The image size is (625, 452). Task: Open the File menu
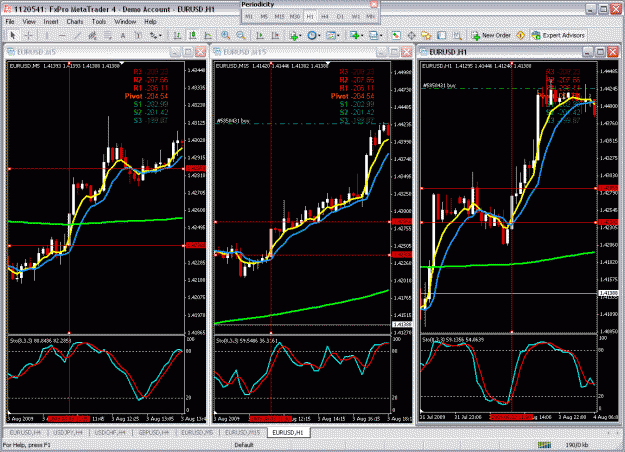pyautogui.click(x=10, y=22)
